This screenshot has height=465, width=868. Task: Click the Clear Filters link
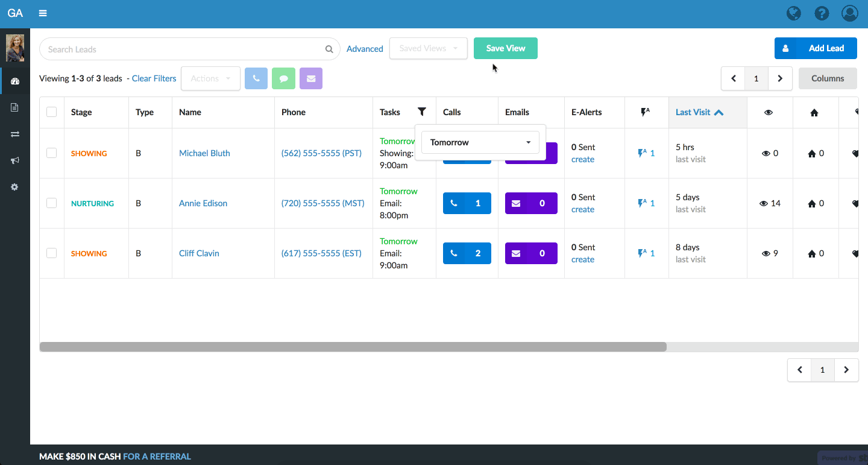click(154, 78)
